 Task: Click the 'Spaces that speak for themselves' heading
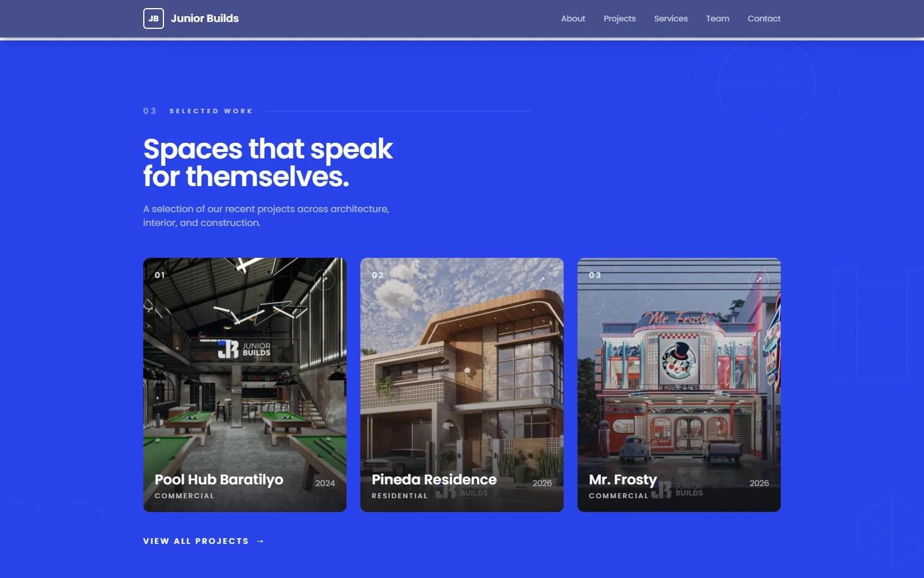268,162
